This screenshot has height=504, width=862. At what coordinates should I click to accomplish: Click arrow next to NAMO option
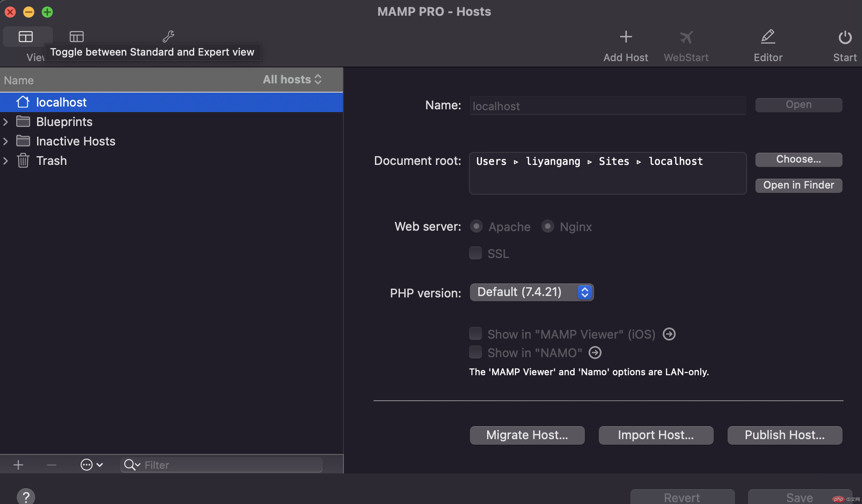pos(595,353)
